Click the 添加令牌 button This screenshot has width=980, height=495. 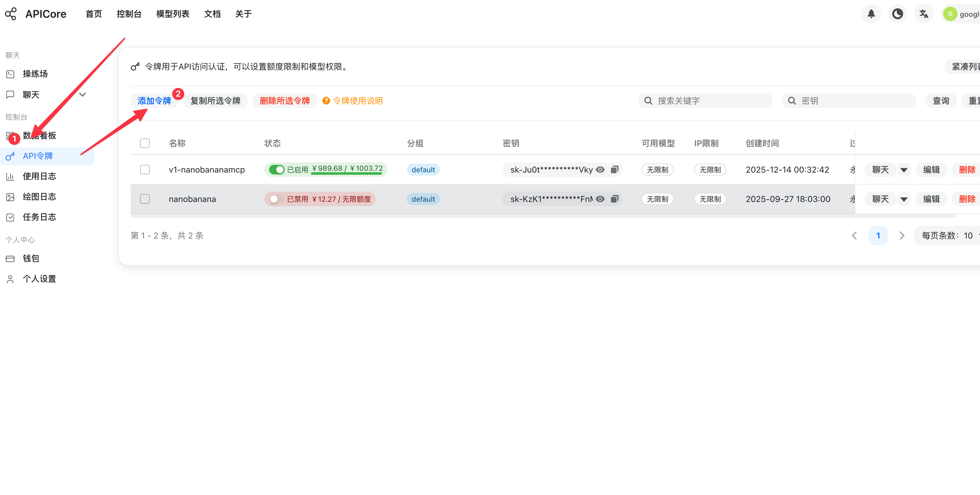coord(154,100)
